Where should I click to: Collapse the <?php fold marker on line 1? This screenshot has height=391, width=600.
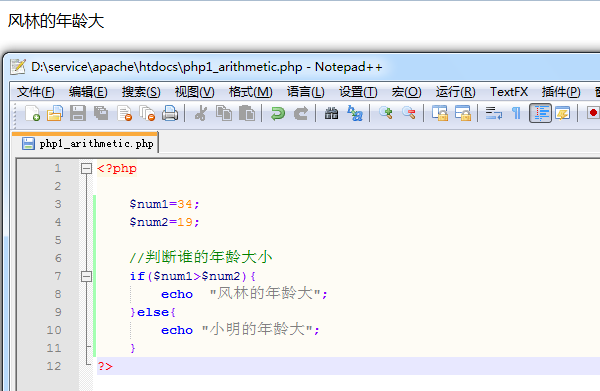coord(87,168)
